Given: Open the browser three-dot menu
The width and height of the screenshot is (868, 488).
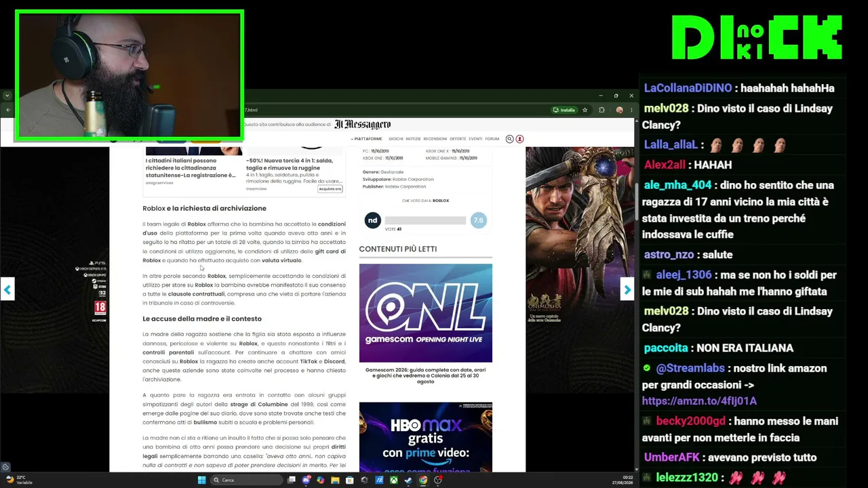Looking at the screenshot, I should pyautogui.click(x=630, y=110).
